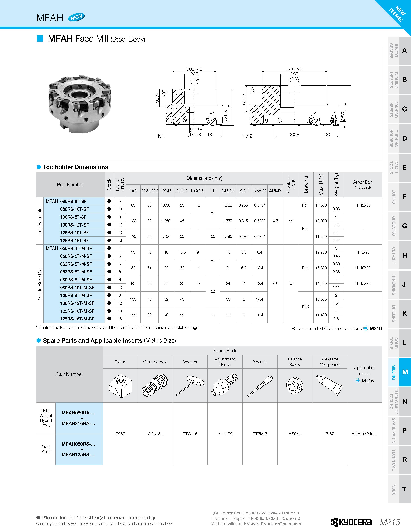Click the Kyocera logo in the footer

(x=351, y=522)
